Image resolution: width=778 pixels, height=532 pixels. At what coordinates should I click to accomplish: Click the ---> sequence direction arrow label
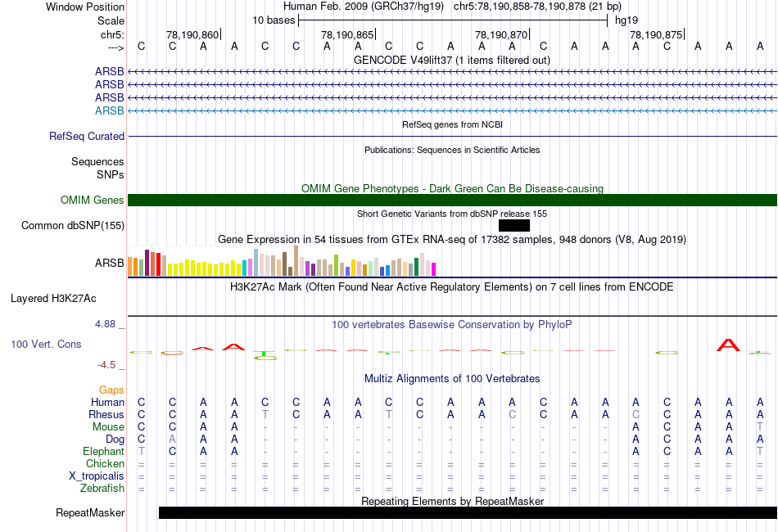(115, 47)
